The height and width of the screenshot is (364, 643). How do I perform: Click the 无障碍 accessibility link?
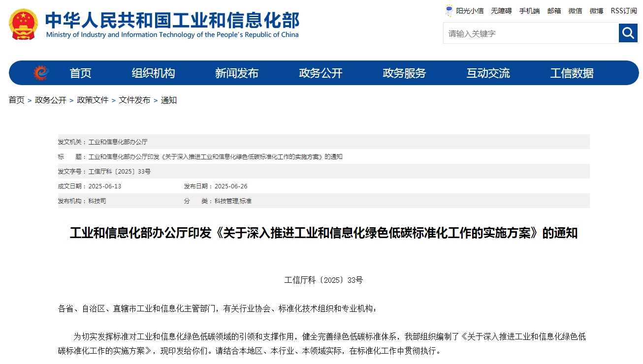(501, 10)
